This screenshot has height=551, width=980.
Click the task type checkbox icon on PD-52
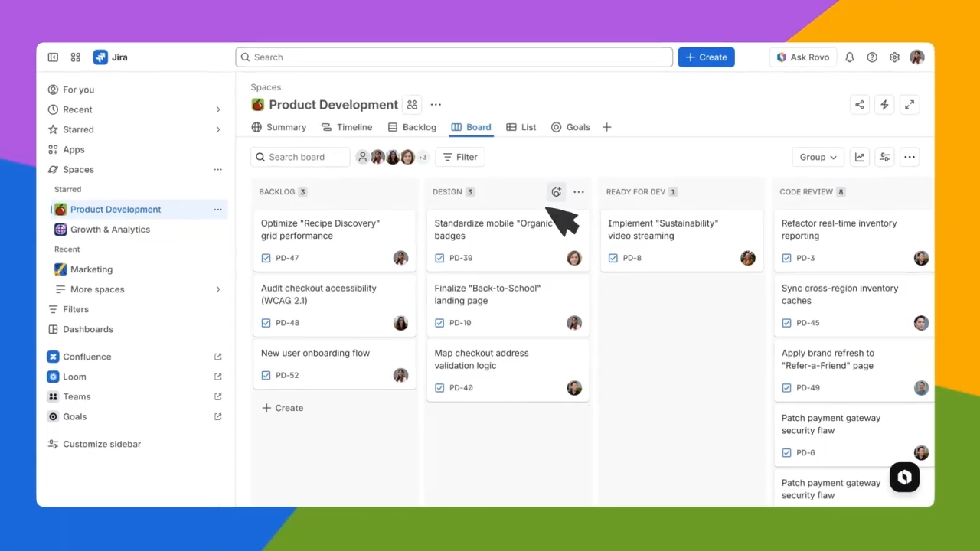[266, 375]
